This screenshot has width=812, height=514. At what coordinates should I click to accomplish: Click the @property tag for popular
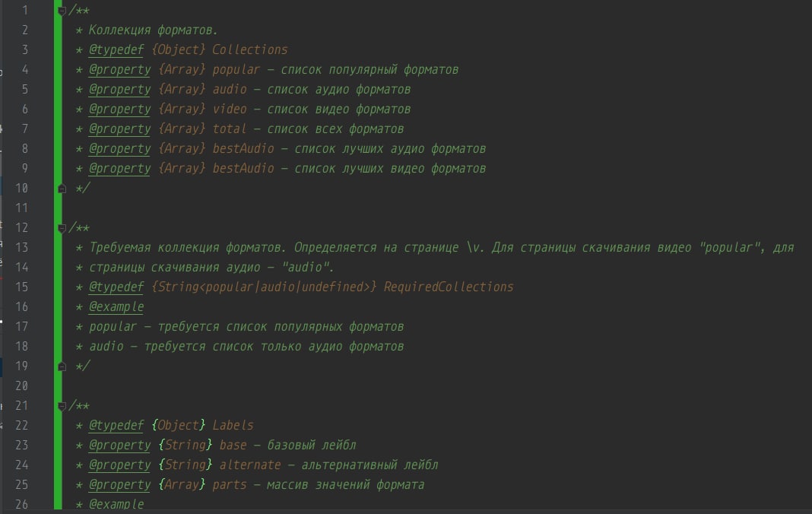[119, 69]
